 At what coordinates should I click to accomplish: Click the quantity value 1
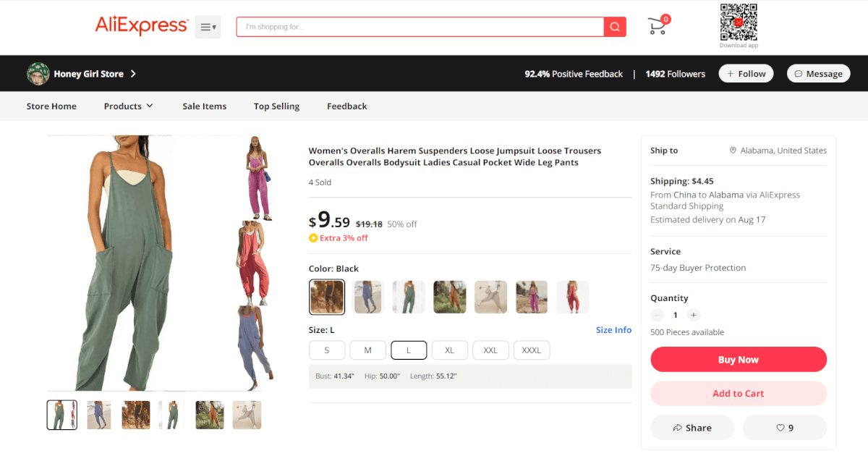676,315
